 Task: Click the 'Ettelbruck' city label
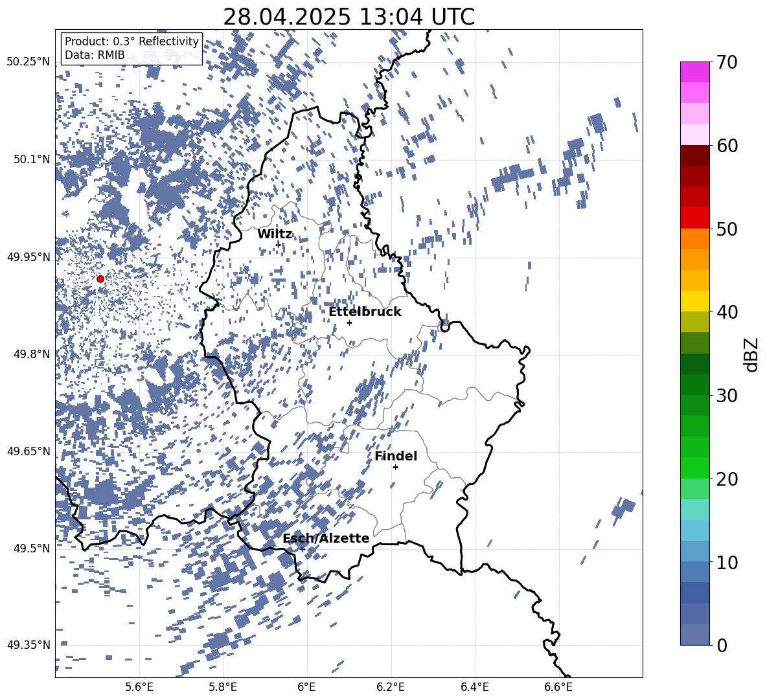(365, 312)
